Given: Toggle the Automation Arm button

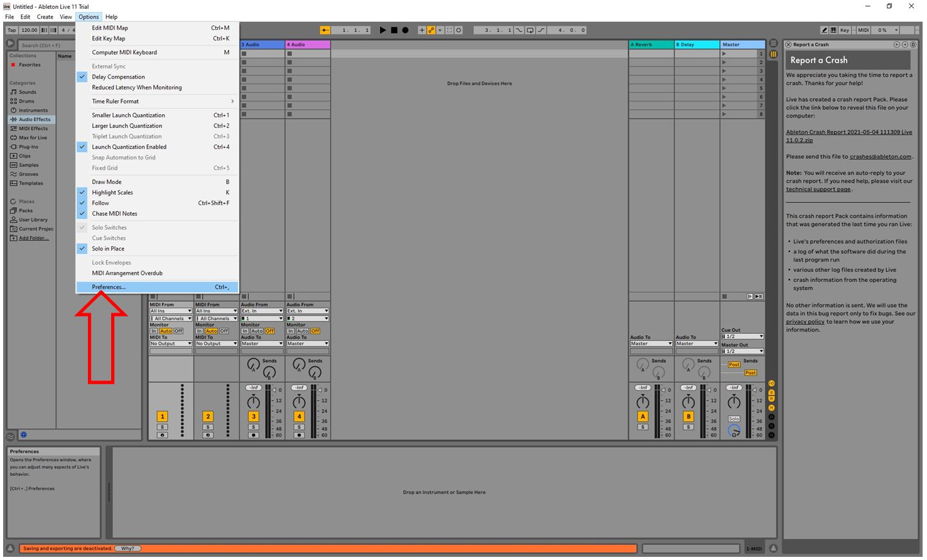Looking at the screenshot, I should pyautogui.click(x=431, y=30).
